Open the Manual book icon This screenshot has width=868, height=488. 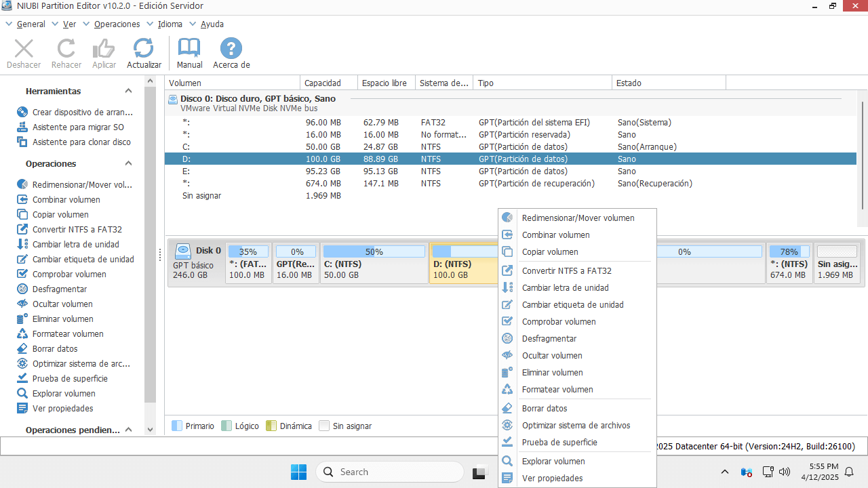point(189,49)
